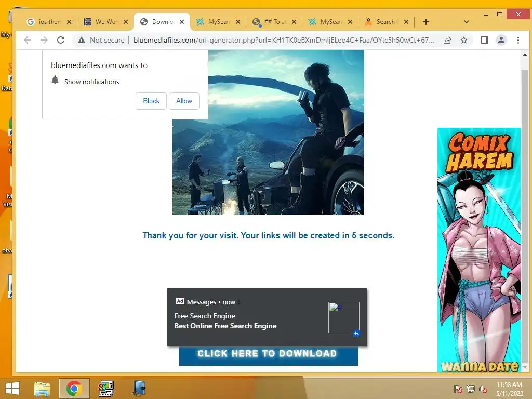Close the second MySearch tab
The height and width of the screenshot is (399, 532).
tap(350, 22)
